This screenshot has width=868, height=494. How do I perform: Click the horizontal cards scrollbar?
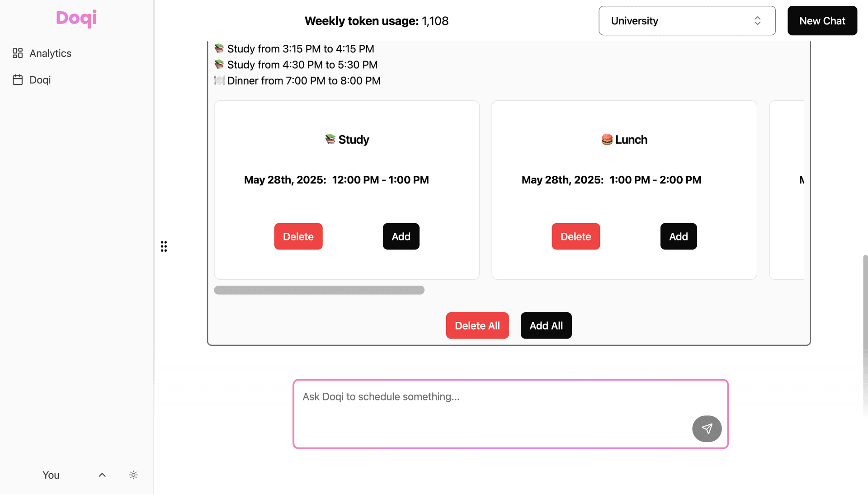click(319, 290)
